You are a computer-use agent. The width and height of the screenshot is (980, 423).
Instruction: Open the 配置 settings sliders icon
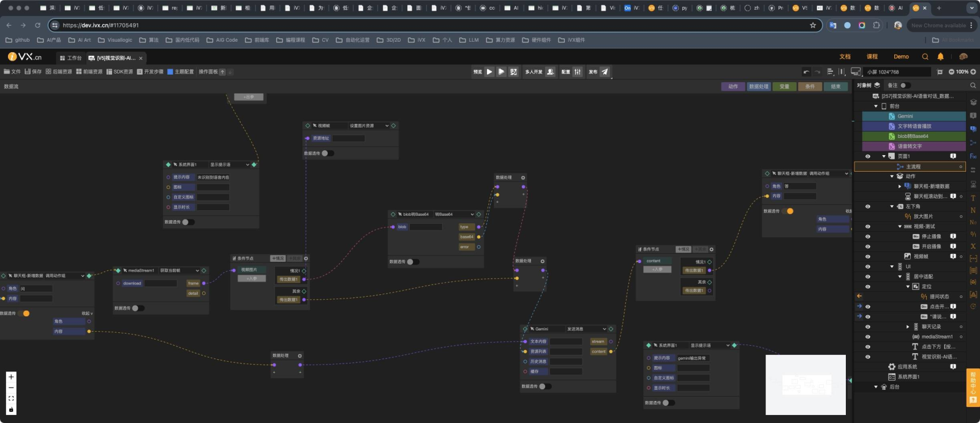pyautogui.click(x=577, y=72)
